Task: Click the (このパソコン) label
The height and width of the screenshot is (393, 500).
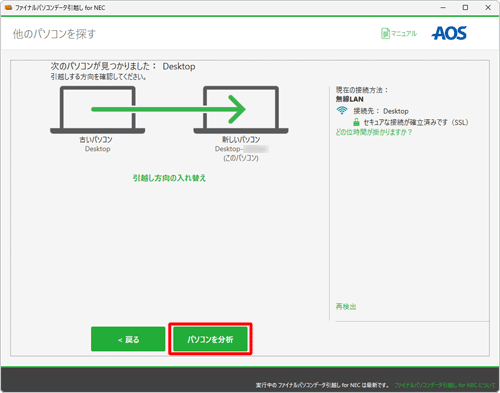Action: point(241,158)
